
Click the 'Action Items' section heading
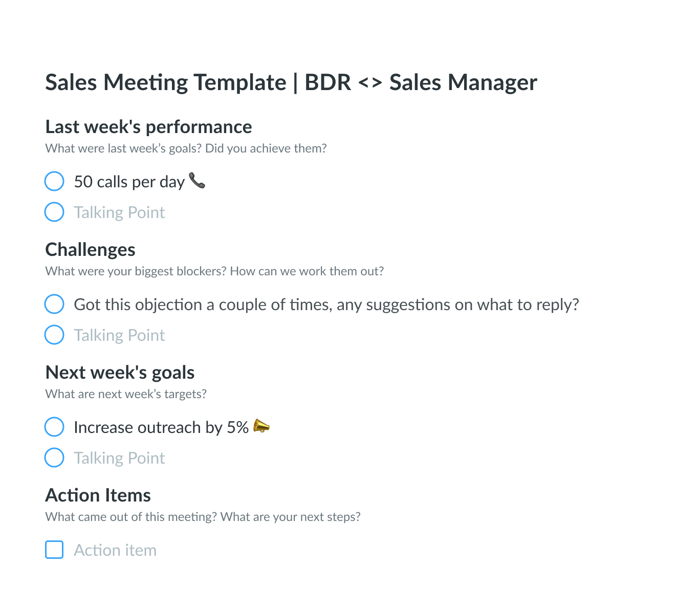point(98,495)
